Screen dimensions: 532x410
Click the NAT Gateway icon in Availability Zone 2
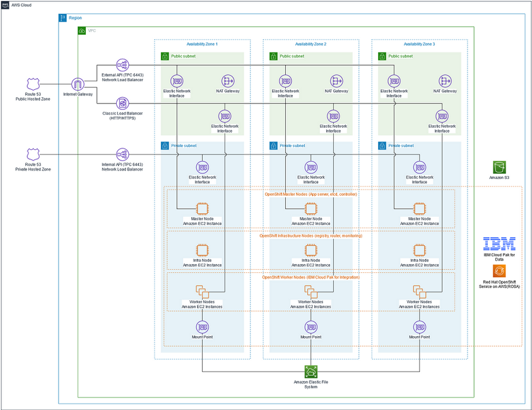(336, 81)
